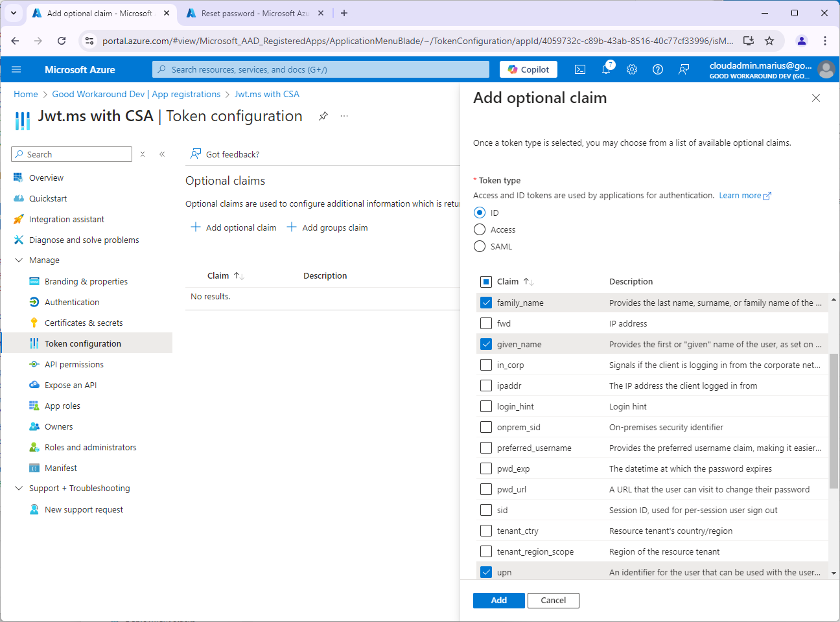Click the feedback icon in header
This screenshot has width=840, height=622.
pos(684,69)
